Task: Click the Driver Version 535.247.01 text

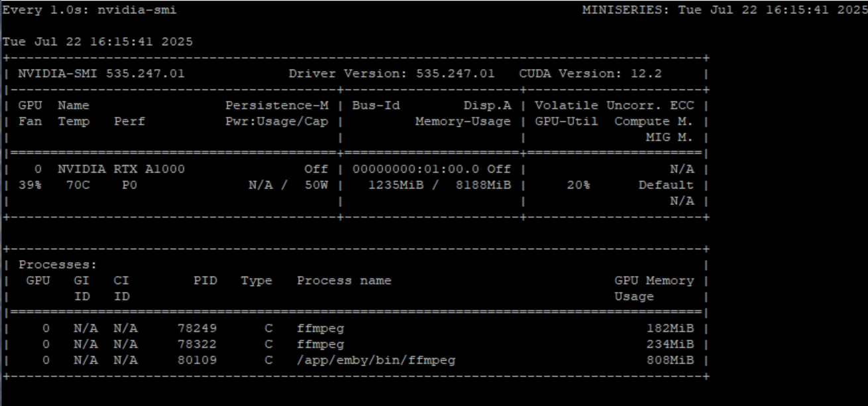Action: [x=391, y=74]
